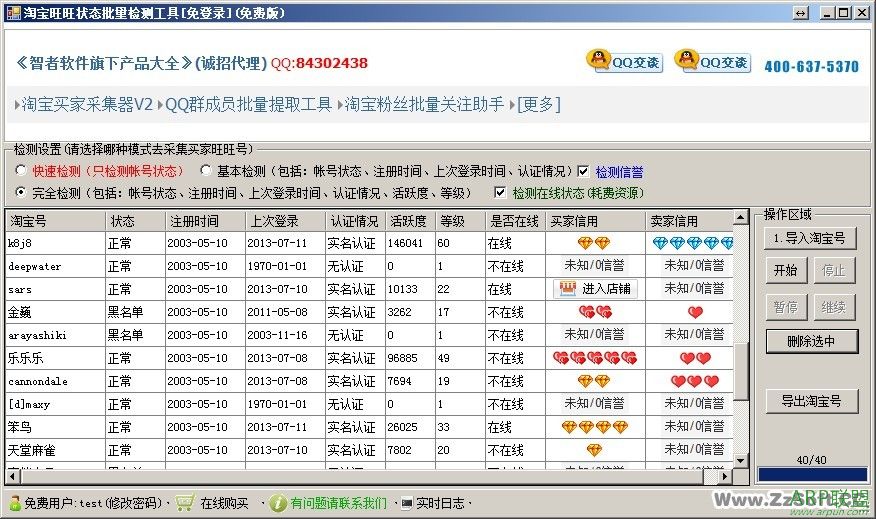The image size is (876, 519).
Task: Click seller heart for 金巅 row
Action: tap(695, 312)
